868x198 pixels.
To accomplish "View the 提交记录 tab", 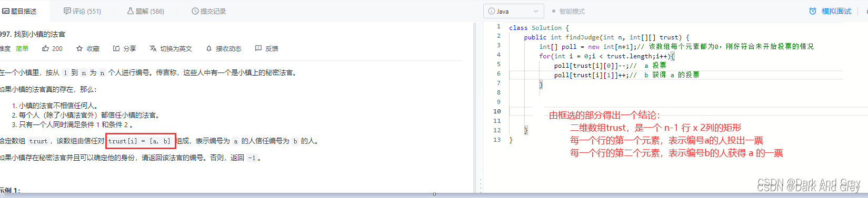I will [209, 11].
